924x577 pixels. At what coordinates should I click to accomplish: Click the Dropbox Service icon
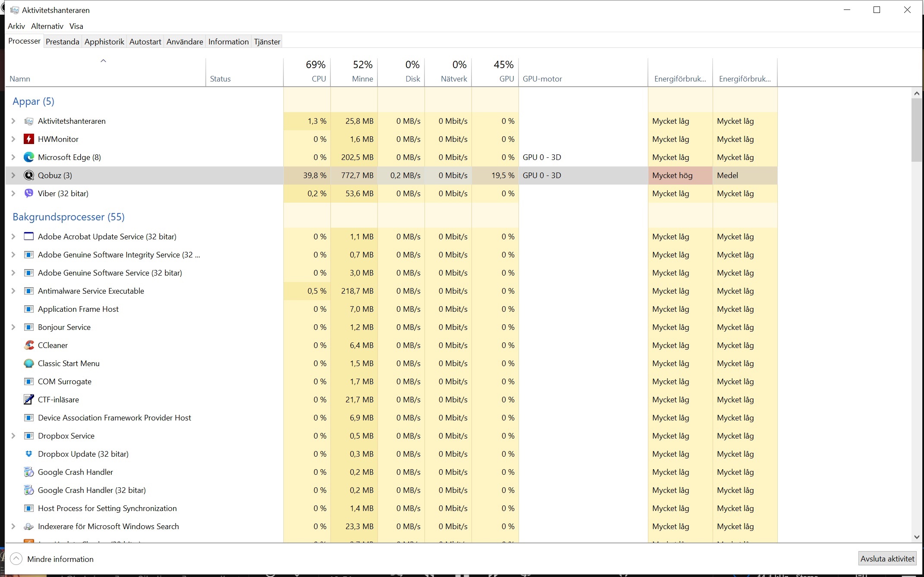click(29, 436)
